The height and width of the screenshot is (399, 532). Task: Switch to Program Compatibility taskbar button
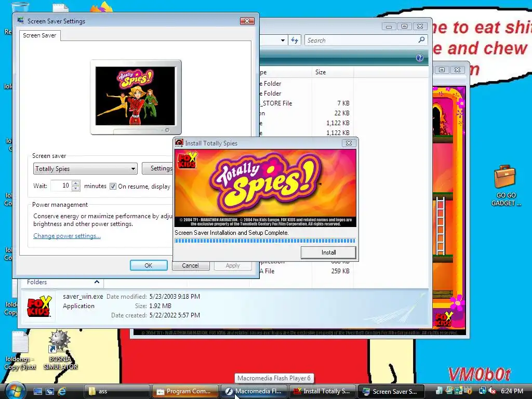click(185, 391)
